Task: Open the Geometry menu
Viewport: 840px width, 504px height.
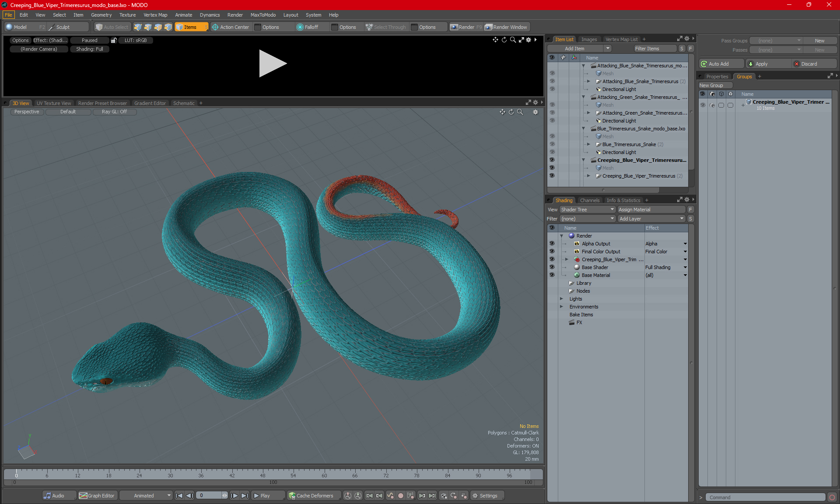Action: [x=101, y=15]
